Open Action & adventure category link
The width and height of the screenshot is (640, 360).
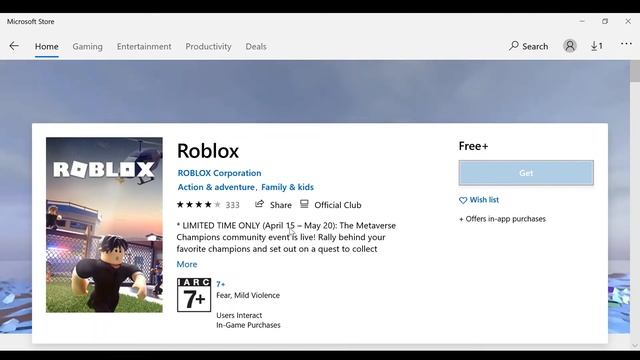click(216, 187)
